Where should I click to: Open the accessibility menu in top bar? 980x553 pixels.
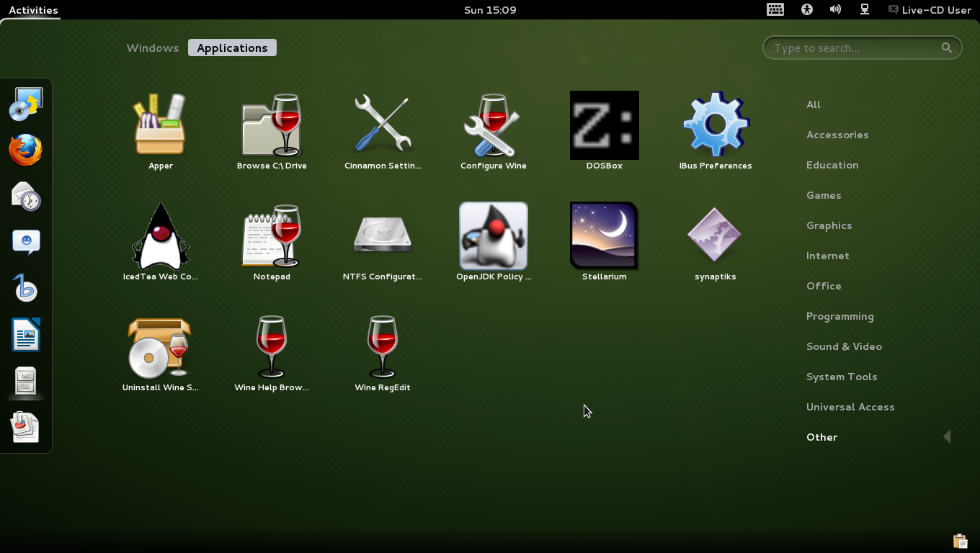tap(806, 9)
